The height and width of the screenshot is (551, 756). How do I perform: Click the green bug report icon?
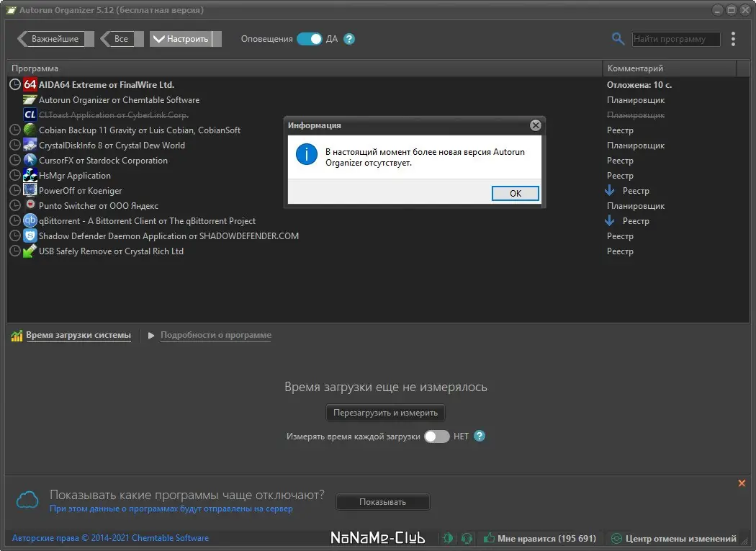(448, 538)
